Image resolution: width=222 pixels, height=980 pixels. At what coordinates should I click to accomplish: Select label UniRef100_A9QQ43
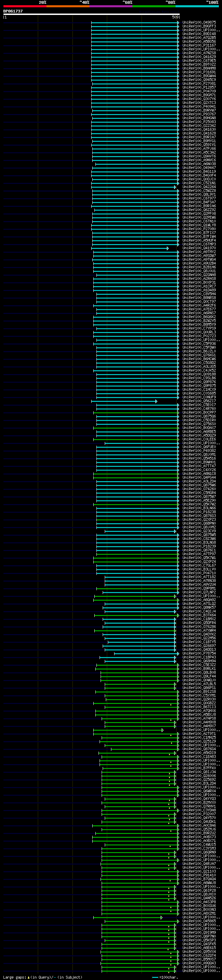[x=199, y=963]
